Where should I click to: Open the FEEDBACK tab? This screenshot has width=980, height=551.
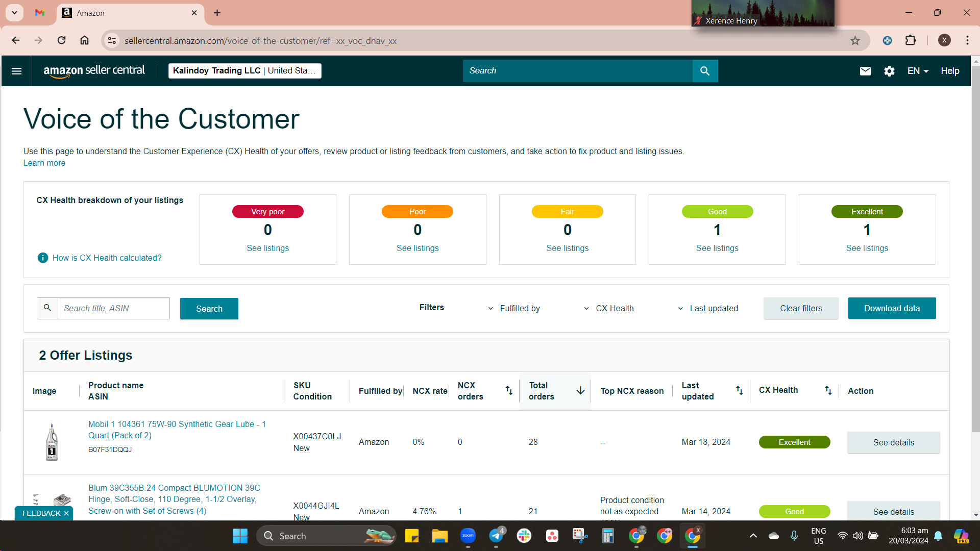tap(41, 513)
